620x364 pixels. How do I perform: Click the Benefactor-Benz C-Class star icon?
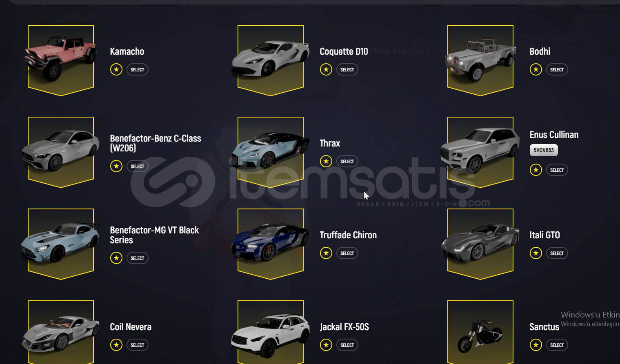pos(116,166)
